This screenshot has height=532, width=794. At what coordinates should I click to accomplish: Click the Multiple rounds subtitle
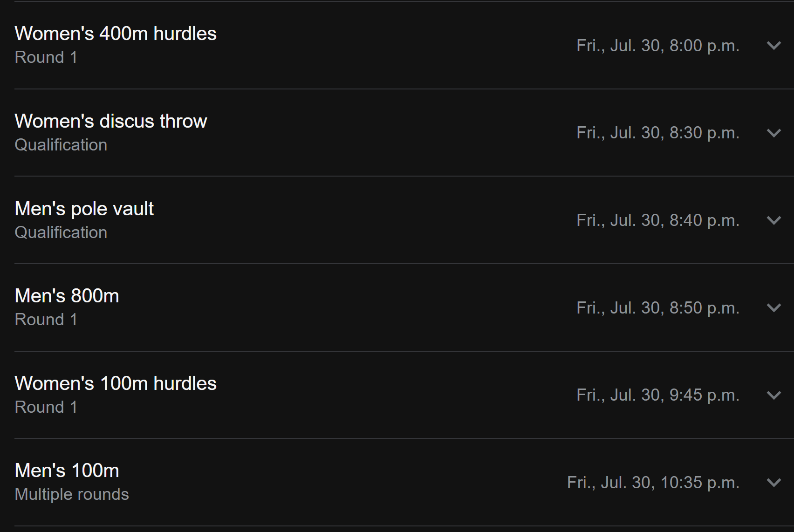pyautogui.click(x=72, y=494)
